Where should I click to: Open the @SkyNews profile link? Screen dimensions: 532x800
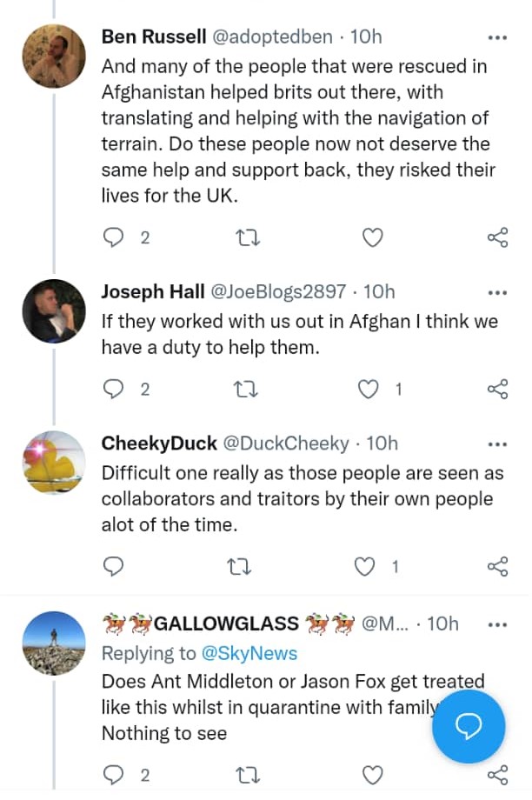[x=249, y=654]
